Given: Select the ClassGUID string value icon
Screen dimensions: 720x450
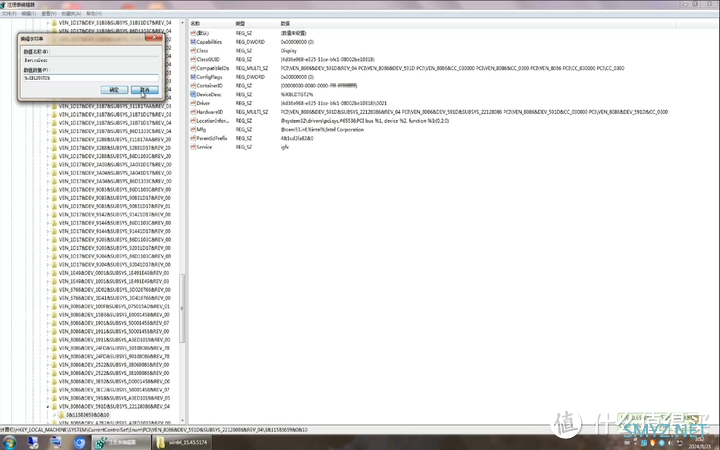Looking at the screenshot, I should (193, 59).
